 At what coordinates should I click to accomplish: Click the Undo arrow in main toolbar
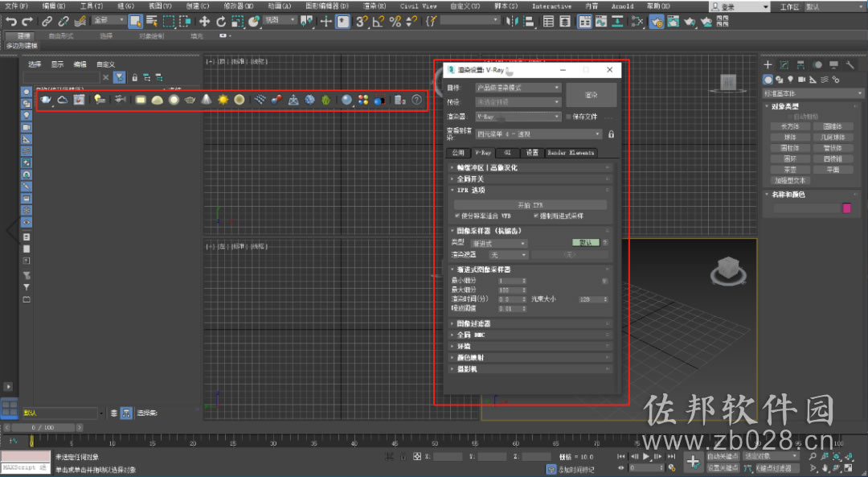tap(11, 22)
